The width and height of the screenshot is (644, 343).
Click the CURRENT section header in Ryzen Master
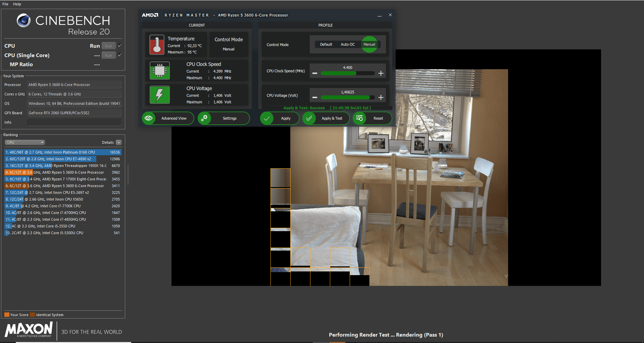[x=197, y=25]
